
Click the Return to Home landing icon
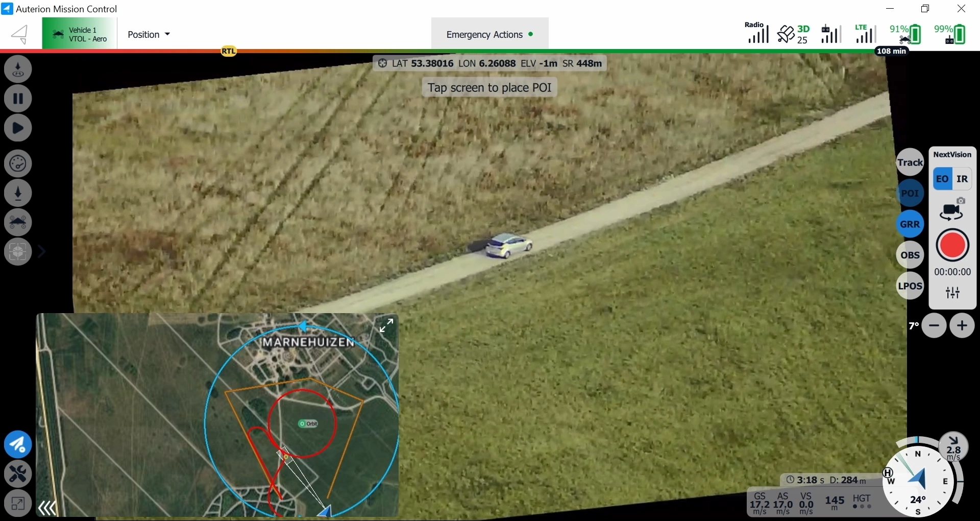coord(18,69)
